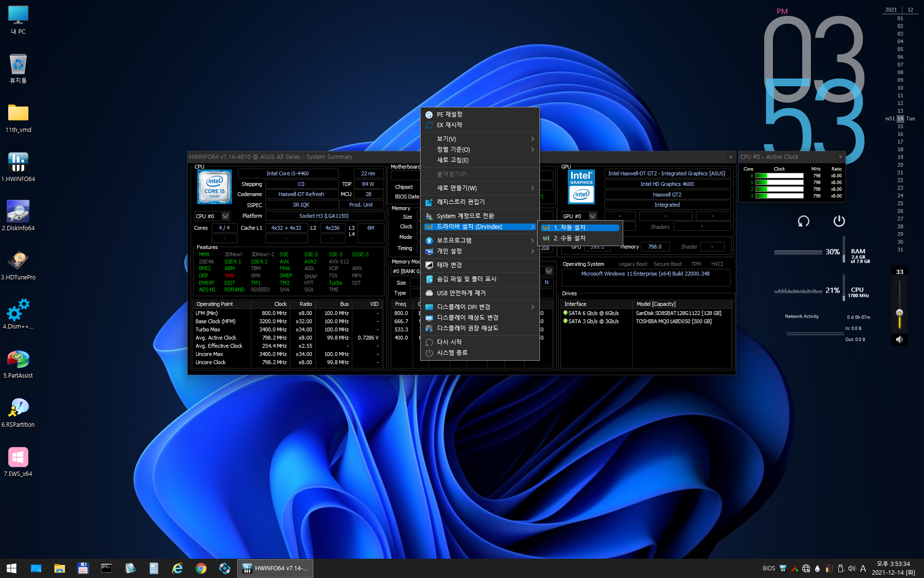Viewport: 924px width, 578px height.
Task: Launch the 6.RSPartition desktop shortcut
Action: [x=18, y=413]
